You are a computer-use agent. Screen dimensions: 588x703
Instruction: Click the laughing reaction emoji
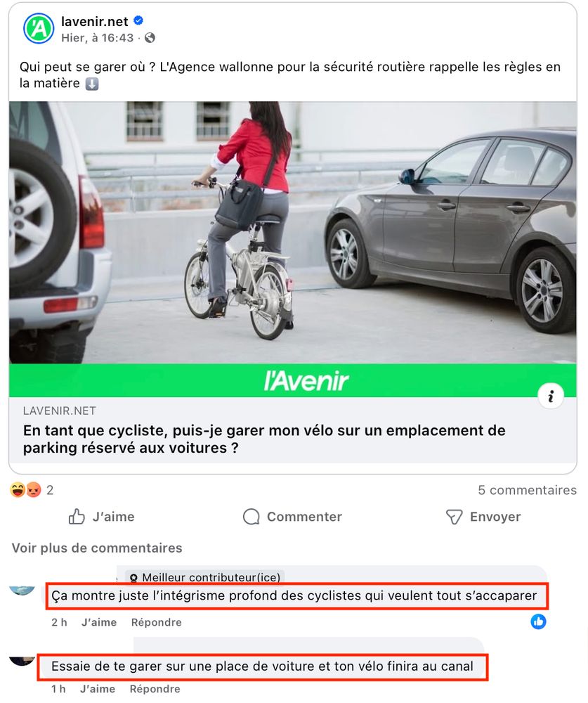coord(18,489)
